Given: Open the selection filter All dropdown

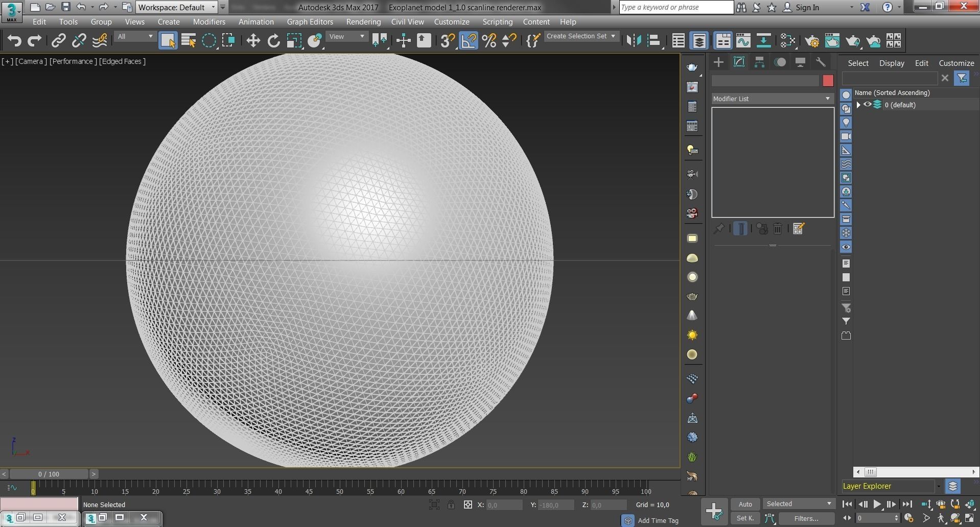Looking at the screenshot, I should [x=135, y=36].
